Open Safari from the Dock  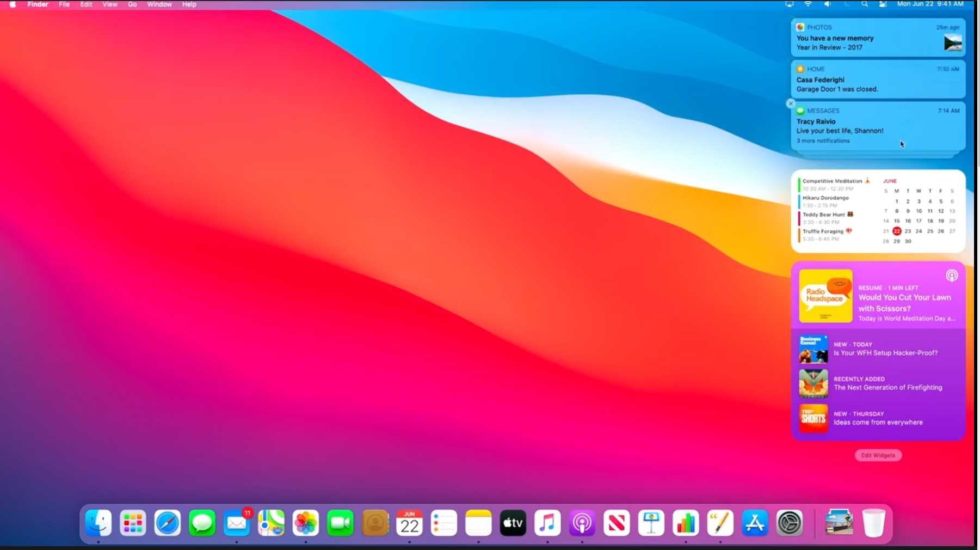pos(167,523)
